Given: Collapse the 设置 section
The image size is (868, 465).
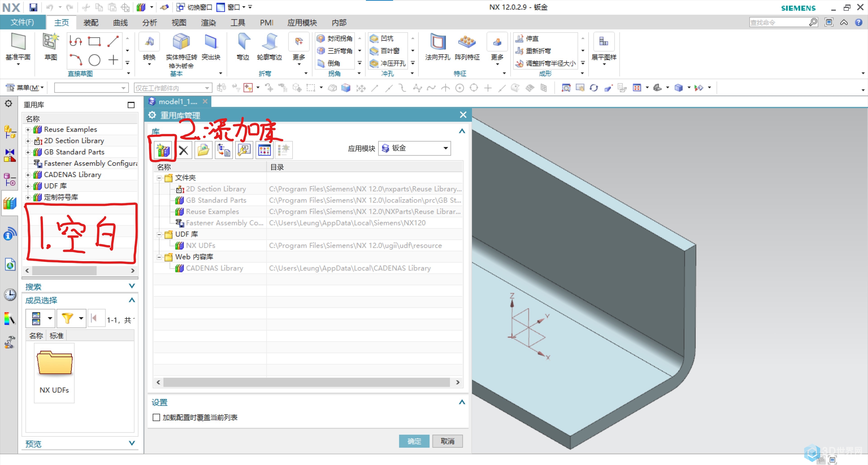Looking at the screenshot, I should click(x=462, y=402).
